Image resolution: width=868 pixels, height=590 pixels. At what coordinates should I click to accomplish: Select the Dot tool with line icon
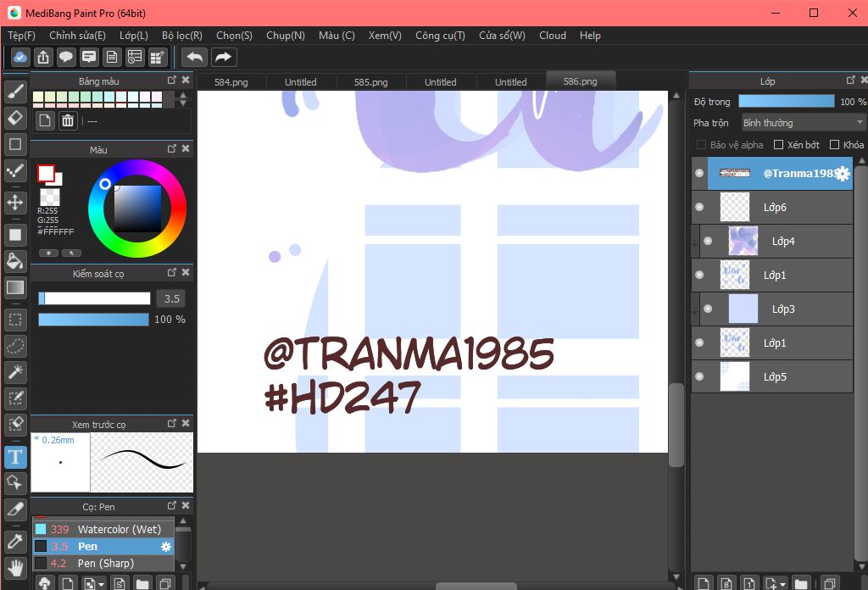point(15,170)
